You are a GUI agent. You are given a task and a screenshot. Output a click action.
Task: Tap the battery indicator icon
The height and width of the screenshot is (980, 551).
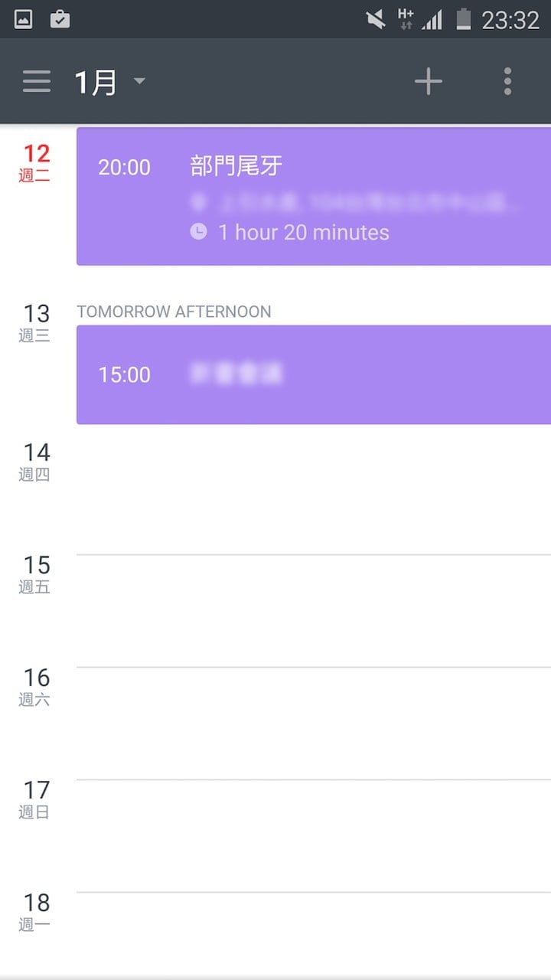pyautogui.click(x=463, y=19)
